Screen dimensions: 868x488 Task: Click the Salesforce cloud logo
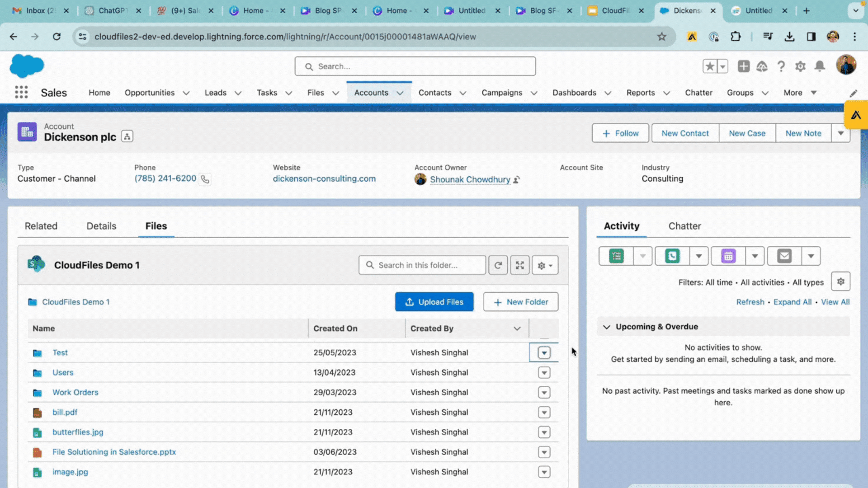(27, 66)
